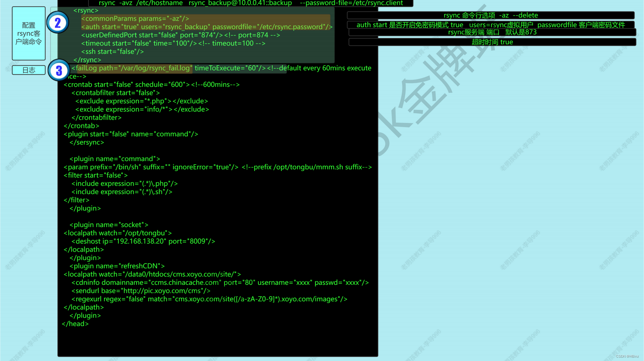Click the 'rsync服务端 端口 默认是873' note
Viewport: 644px width, 361px height.
492,32
